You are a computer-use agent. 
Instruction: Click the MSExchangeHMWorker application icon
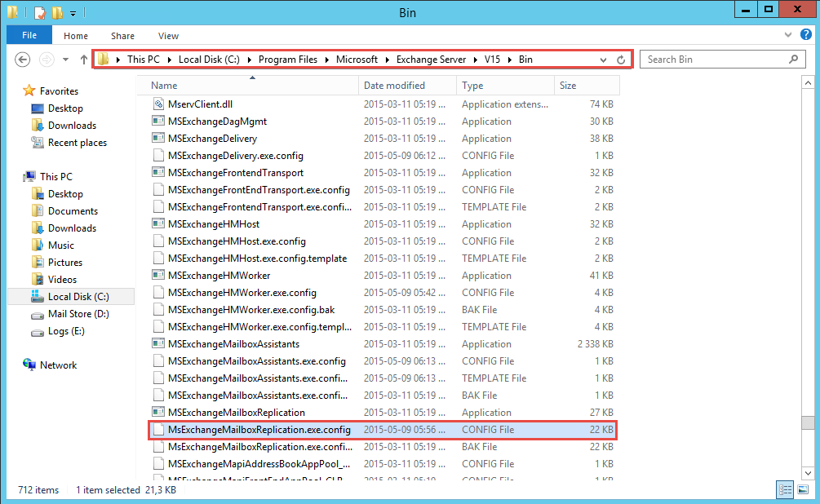(158, 276)
